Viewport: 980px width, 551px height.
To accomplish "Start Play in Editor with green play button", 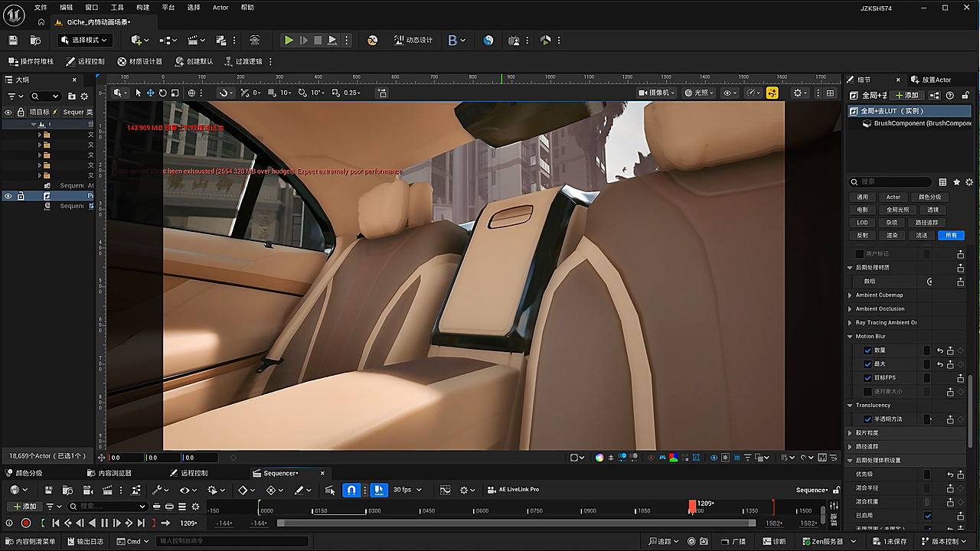I will pos(289,40).
